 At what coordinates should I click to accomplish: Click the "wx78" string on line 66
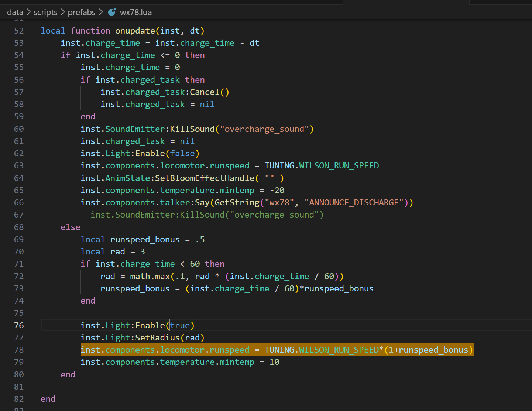279,202
